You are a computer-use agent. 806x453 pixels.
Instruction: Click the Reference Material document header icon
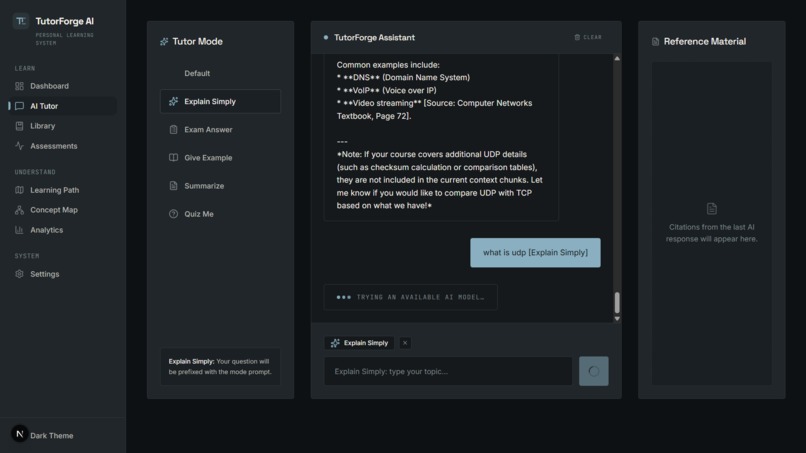[x=655, y=42]
